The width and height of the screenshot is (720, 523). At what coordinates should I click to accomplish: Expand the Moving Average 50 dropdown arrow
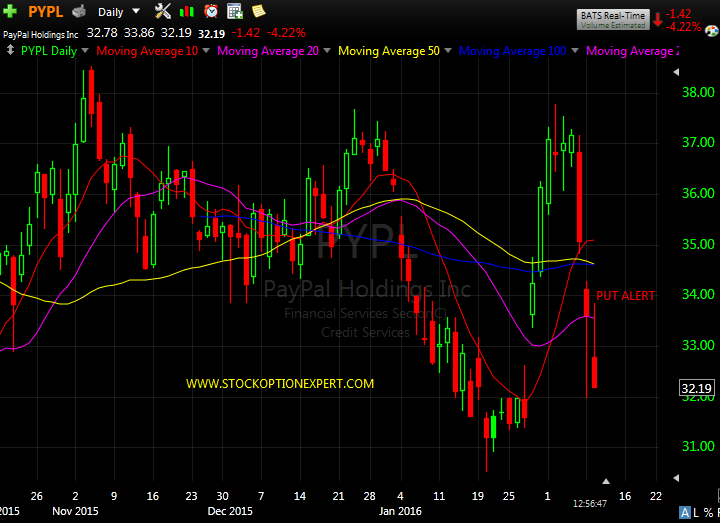coord(448,51)
